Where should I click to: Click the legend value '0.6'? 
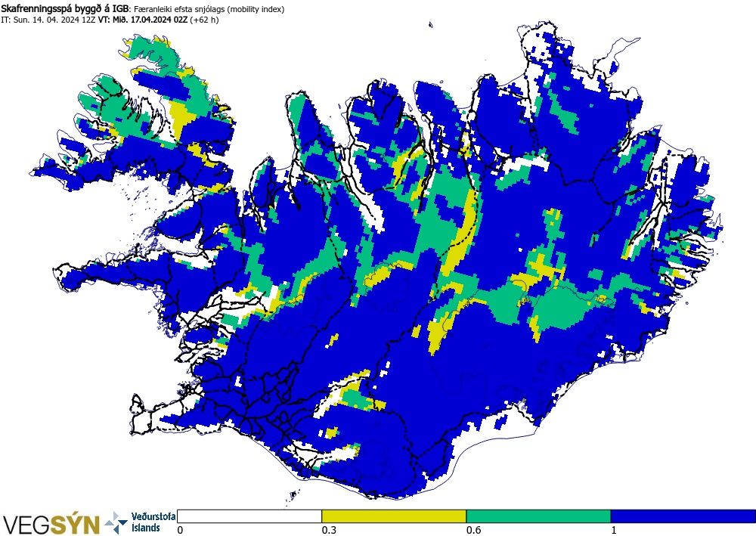473,530
